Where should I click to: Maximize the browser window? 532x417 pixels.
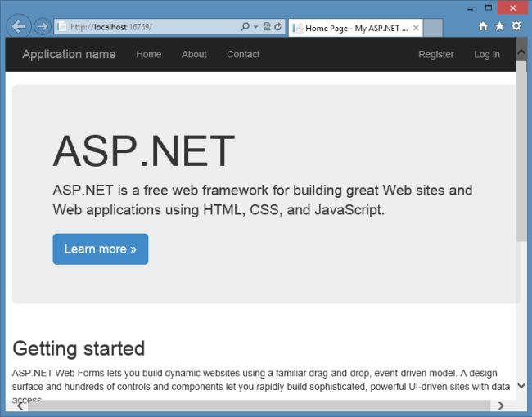[489, 8]
